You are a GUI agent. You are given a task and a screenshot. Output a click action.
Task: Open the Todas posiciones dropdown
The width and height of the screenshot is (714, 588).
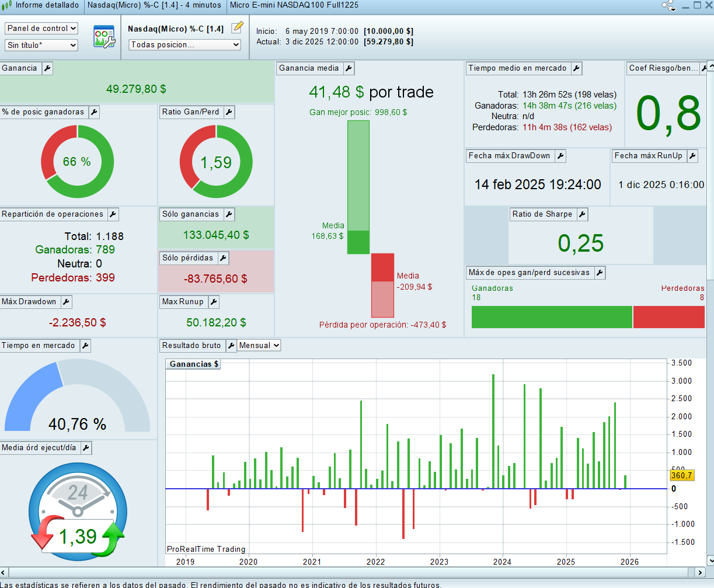[x=185, y=44]
